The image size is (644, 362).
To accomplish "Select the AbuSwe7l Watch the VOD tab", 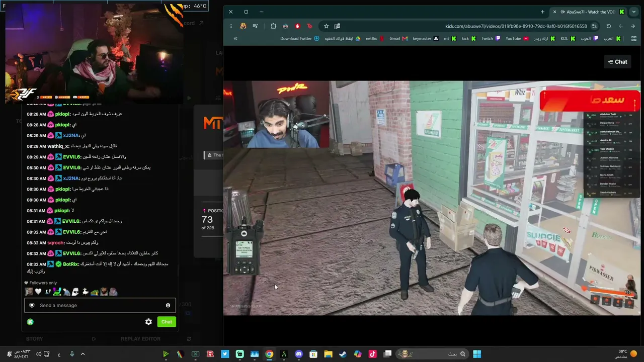I will 589,12.
